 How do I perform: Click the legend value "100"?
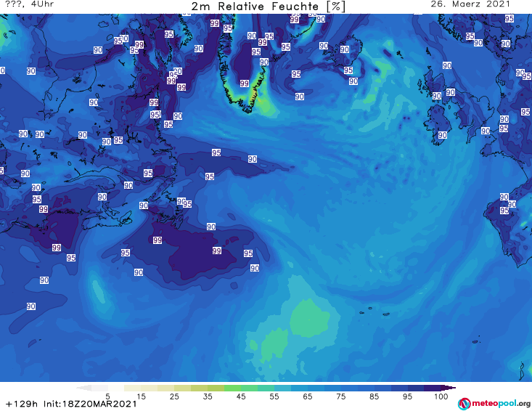click(441, 396)
